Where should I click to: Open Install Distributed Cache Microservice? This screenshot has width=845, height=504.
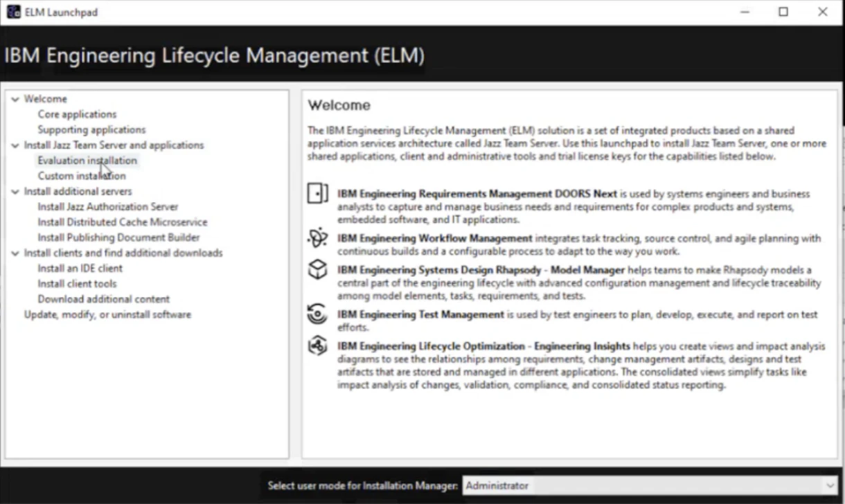click(x=123, y=222)
